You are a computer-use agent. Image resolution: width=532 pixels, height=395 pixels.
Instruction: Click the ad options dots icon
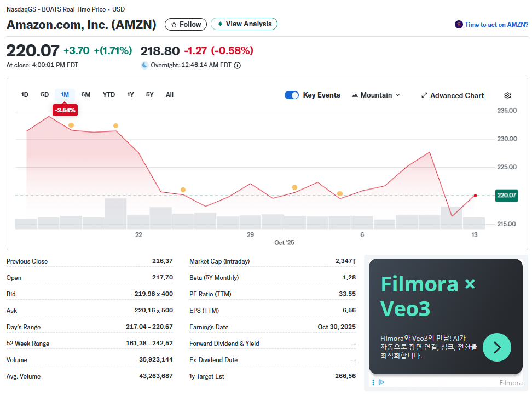click(373, 382)
